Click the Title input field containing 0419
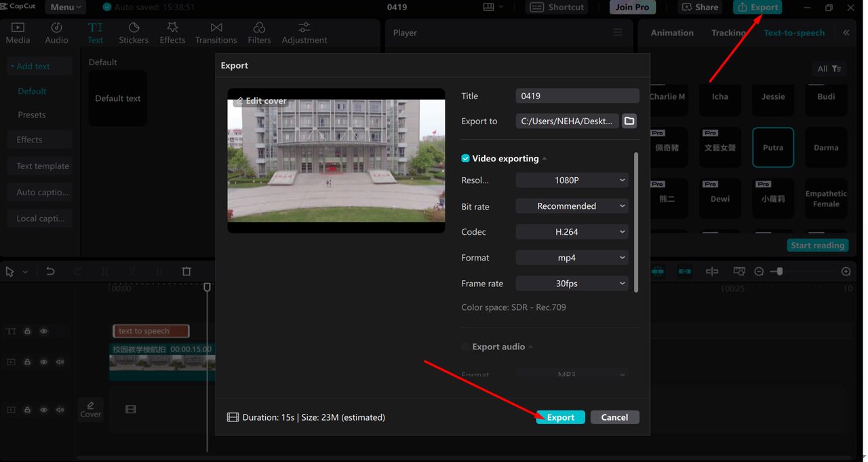The height and width of the screenshot is (462, 868). [577, 96]
